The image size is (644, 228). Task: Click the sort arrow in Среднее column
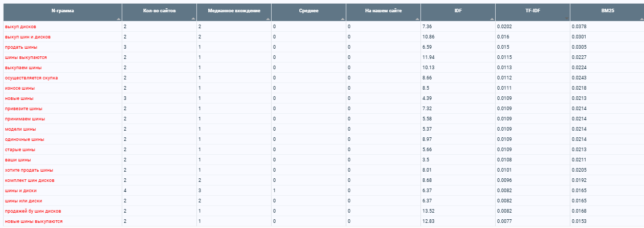point(342,18)
